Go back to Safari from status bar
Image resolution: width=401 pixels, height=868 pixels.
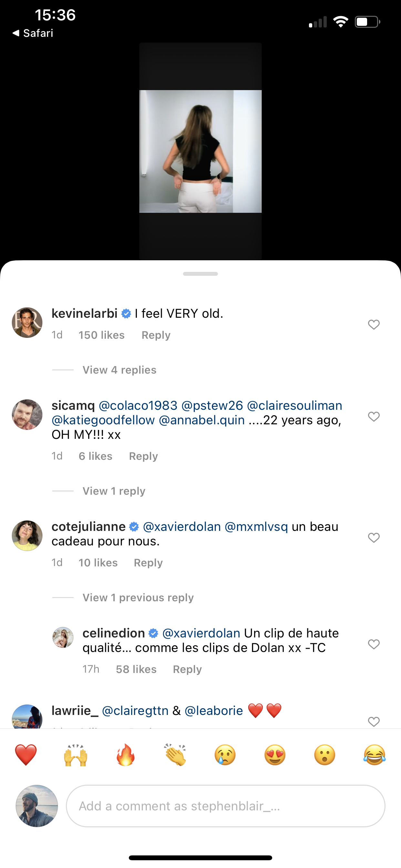point(33,33)
